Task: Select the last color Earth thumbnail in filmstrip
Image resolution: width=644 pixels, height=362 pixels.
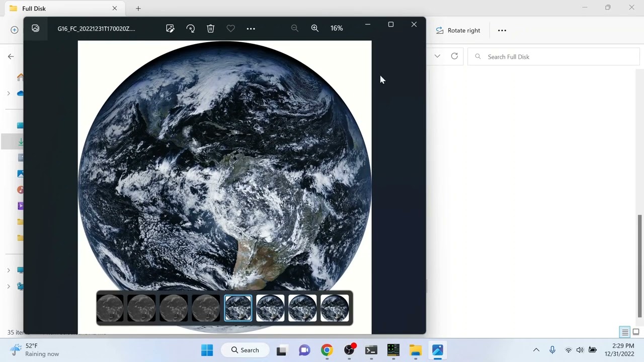Action: pyautogui.click(x=335, y=308)
